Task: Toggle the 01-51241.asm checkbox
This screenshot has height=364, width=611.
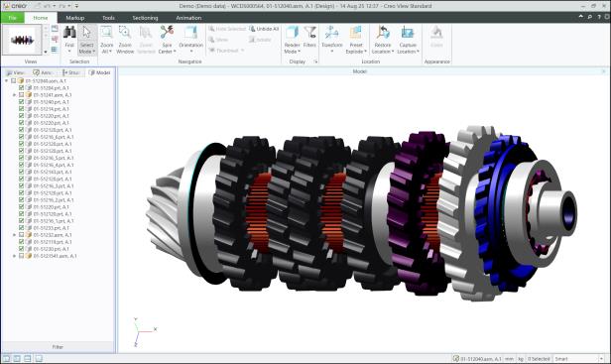Action: [22, 94]
